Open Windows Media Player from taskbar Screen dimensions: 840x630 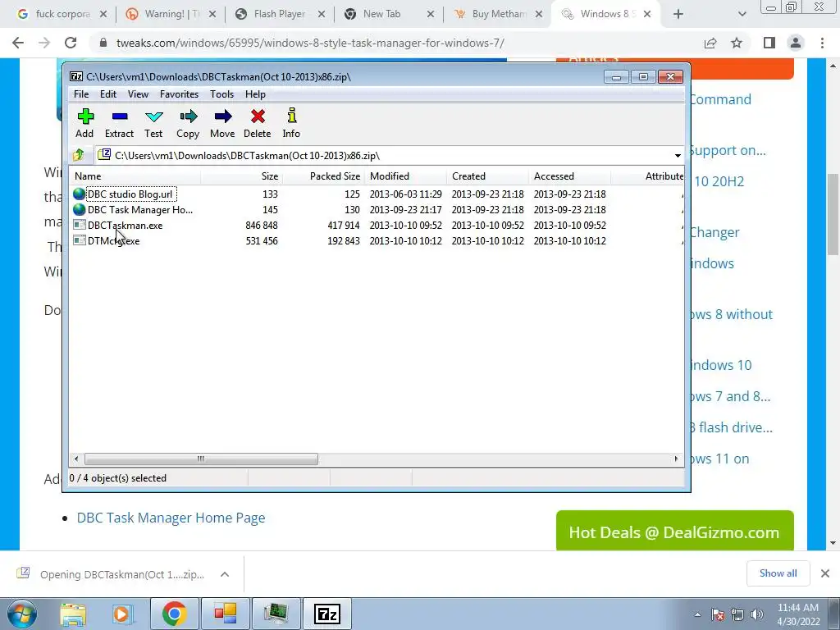coord(121,614)
